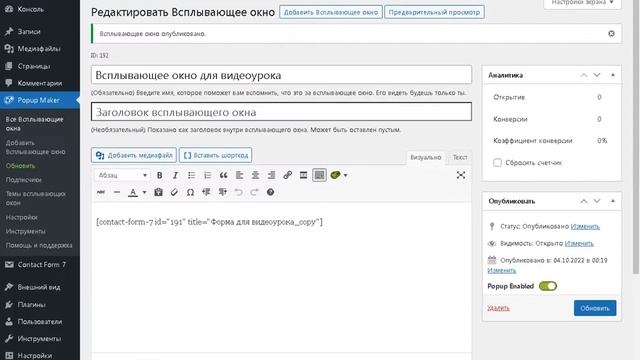The image size is (640, 360).
Task: Collapse the Аналитика panel
Action: point(613,75)
